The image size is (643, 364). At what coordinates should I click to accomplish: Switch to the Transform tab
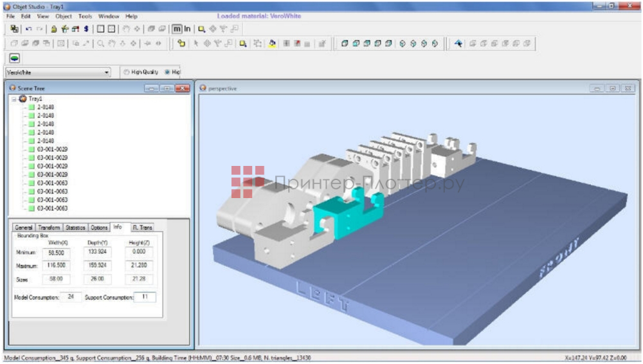click(49, 228)
